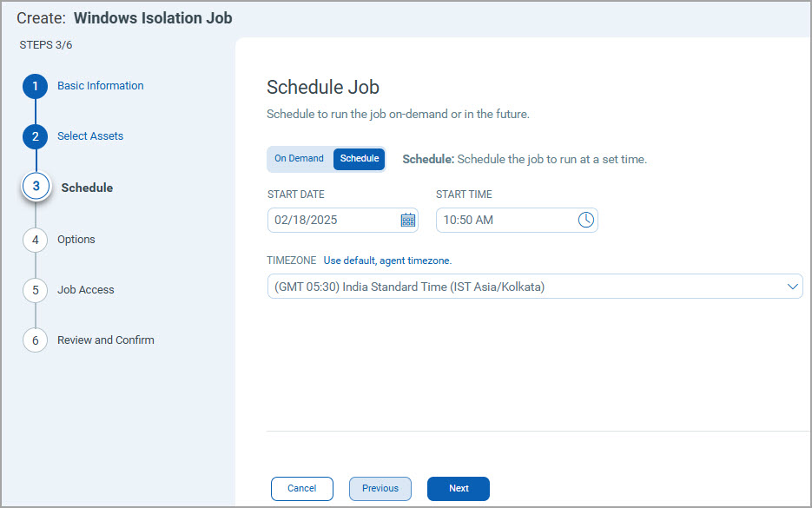Click step 6 circle icon

(x=36, y=340)
